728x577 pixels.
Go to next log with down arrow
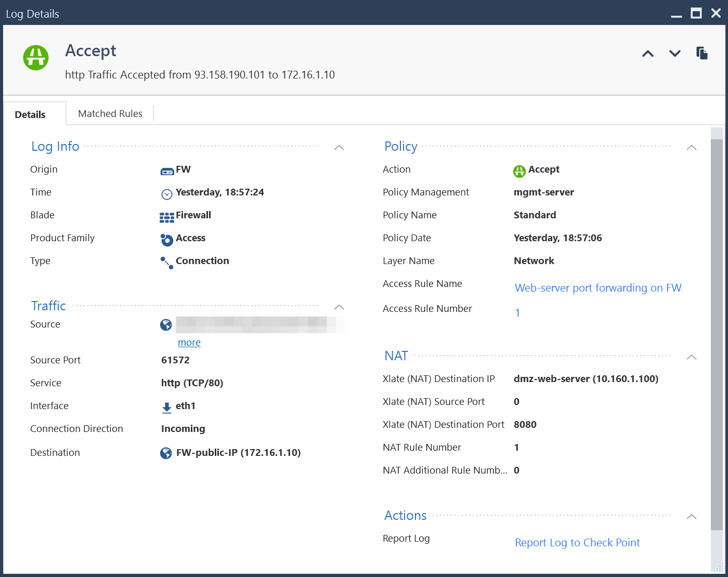[675, 54]
